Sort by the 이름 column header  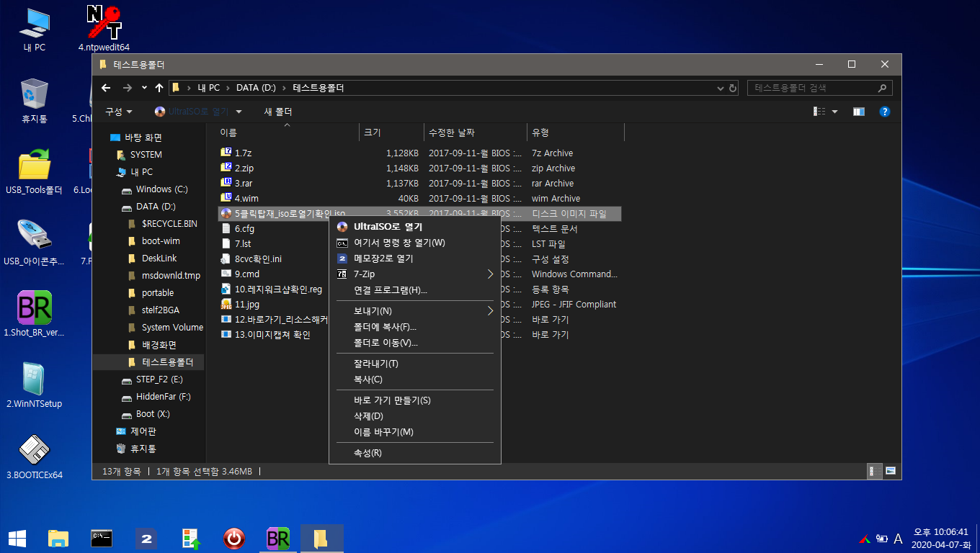[286, 132]
